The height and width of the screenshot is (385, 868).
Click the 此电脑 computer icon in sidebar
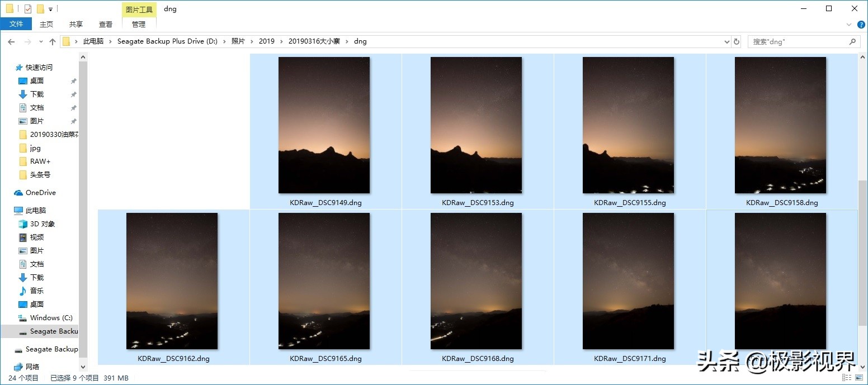click(18, 211)
